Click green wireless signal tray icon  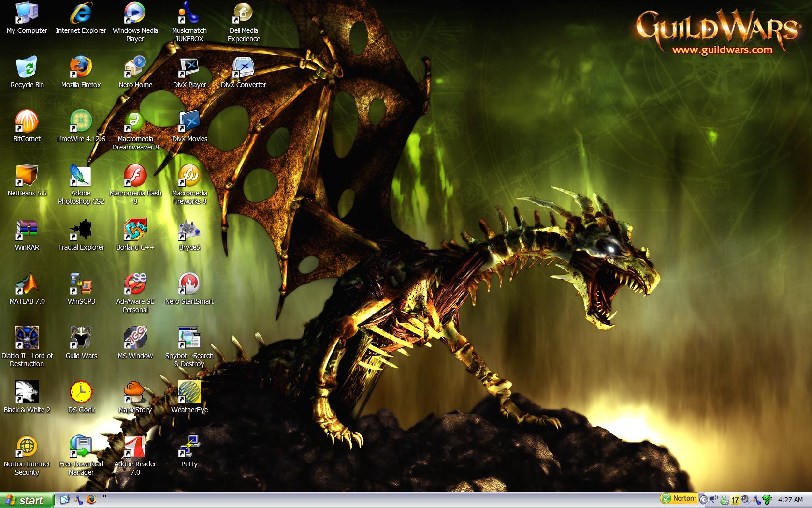(x=767, y=500)
